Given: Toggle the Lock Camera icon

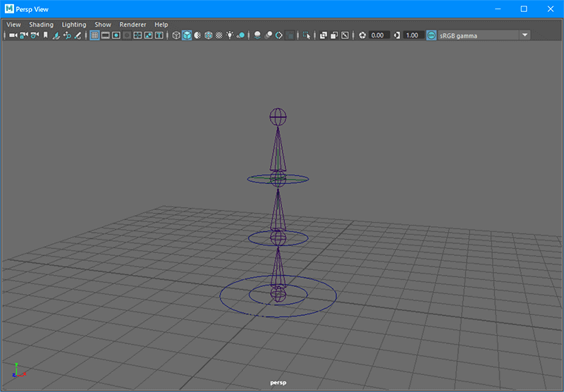Looking at the screenshot, I should coord(24,35).
